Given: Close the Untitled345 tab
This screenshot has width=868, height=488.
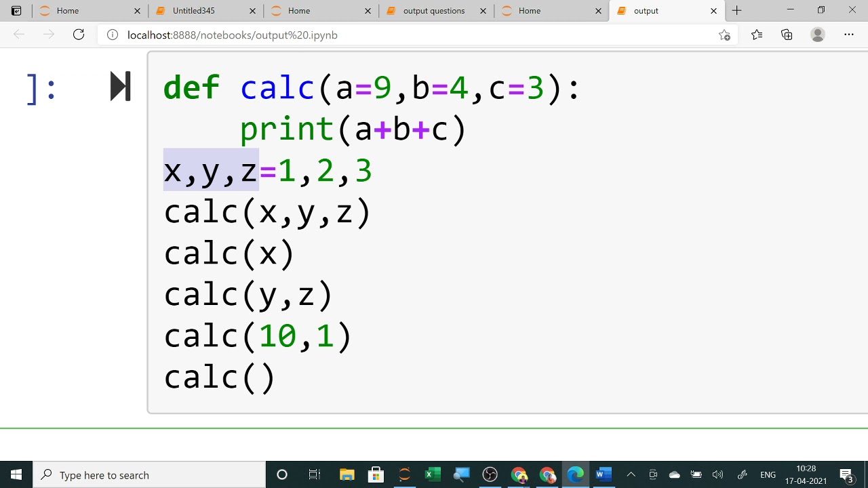Looking at the screenshot, I should tap(252, 11).
